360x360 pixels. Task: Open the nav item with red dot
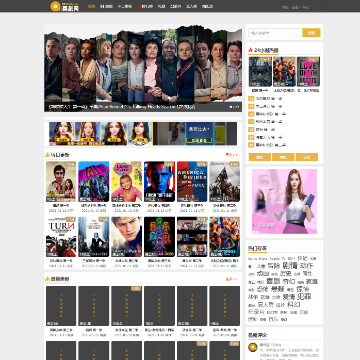(x=145, y=6)
